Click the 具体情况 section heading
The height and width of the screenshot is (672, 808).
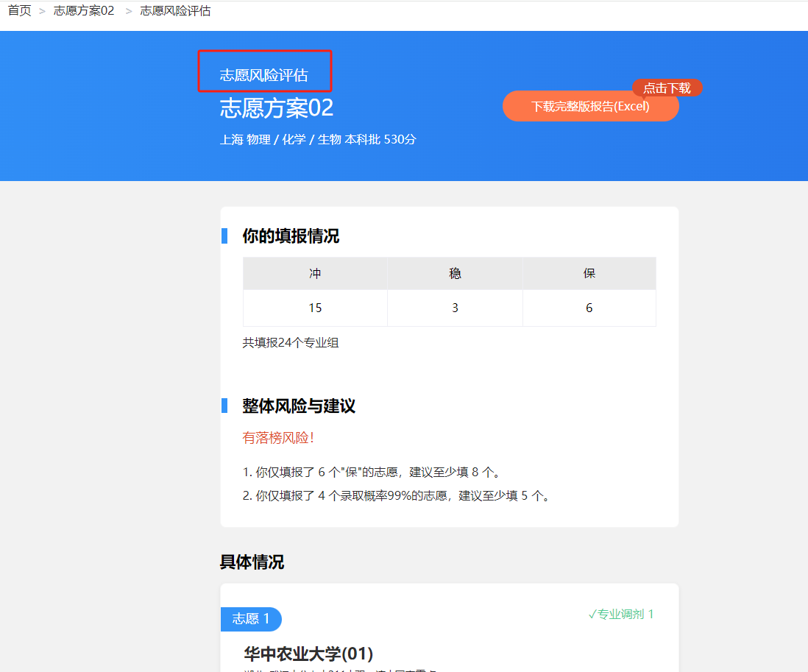click(x=252, y=562)
